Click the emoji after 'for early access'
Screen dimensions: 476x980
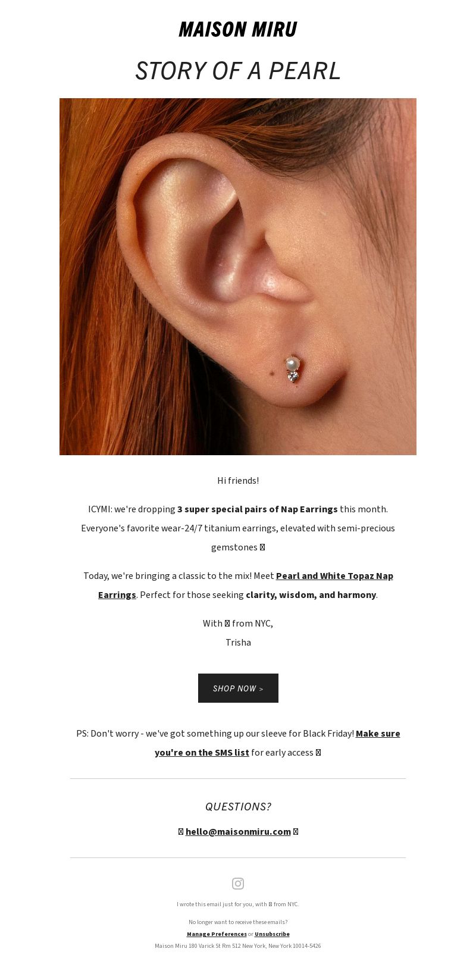pyautogui.click(x=318, y=753)
